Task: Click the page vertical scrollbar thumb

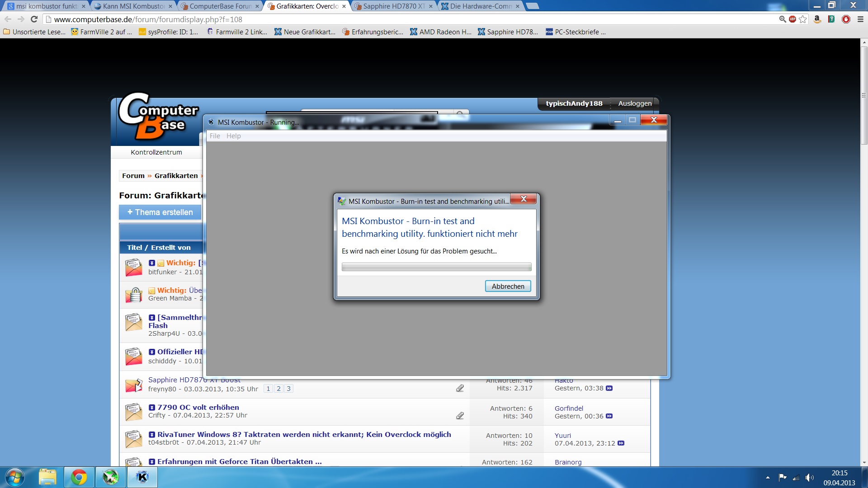Action: (864, 95)
